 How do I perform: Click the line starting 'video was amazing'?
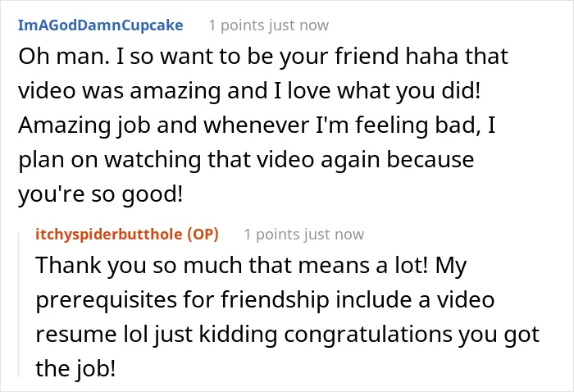click(x=249, y=91)
